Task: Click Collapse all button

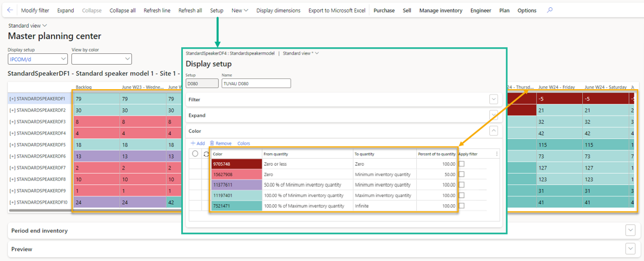Action: pyautogui.click(x=122, y=11)
